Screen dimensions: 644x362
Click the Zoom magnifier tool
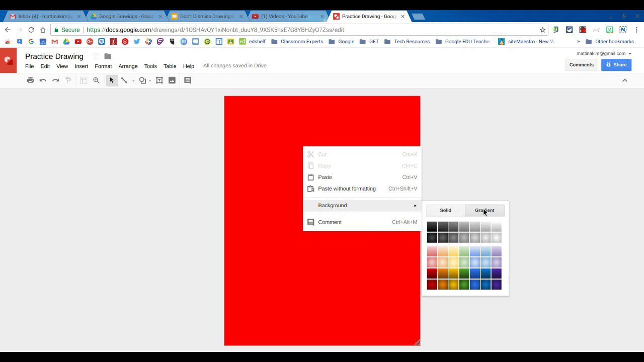coord(96,80)
